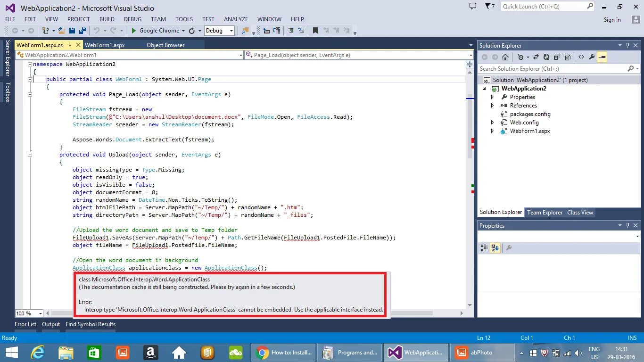Toggle pin on WebForm1.aspx.cs tab
Image resolution: width=644 pixels, height=362 pixels.
(69, 45)
